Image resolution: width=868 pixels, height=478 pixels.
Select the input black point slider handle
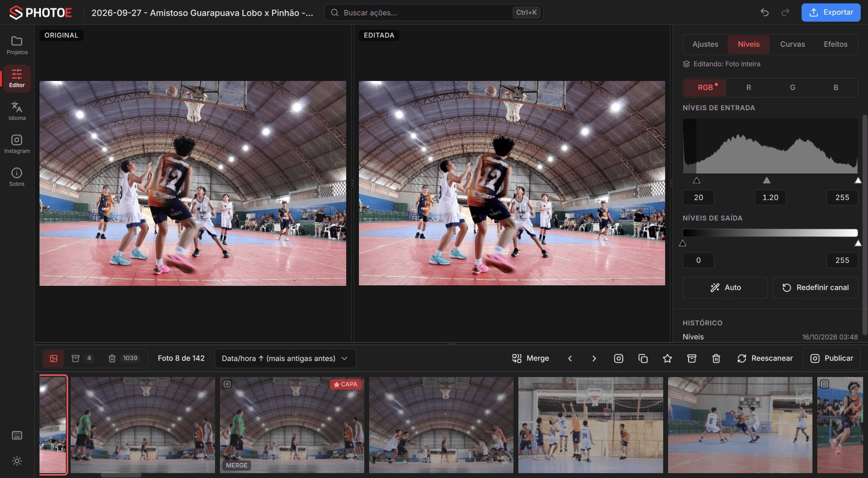coord(696,180)
